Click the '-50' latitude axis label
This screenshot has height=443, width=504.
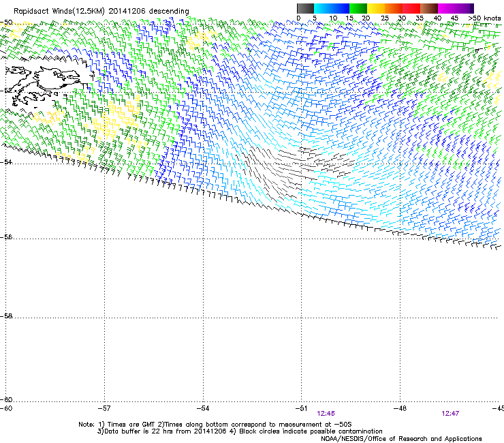(x=6, y=22)
